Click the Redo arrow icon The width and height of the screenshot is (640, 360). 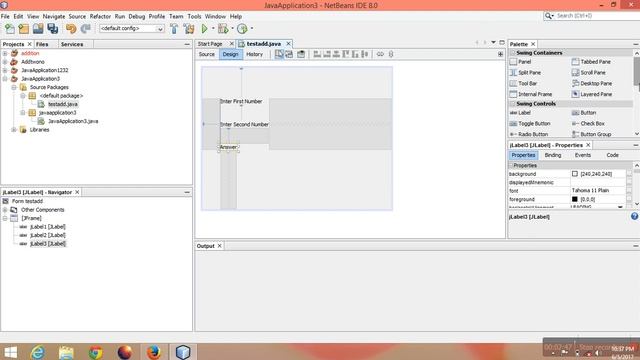[x=85, y=29]
